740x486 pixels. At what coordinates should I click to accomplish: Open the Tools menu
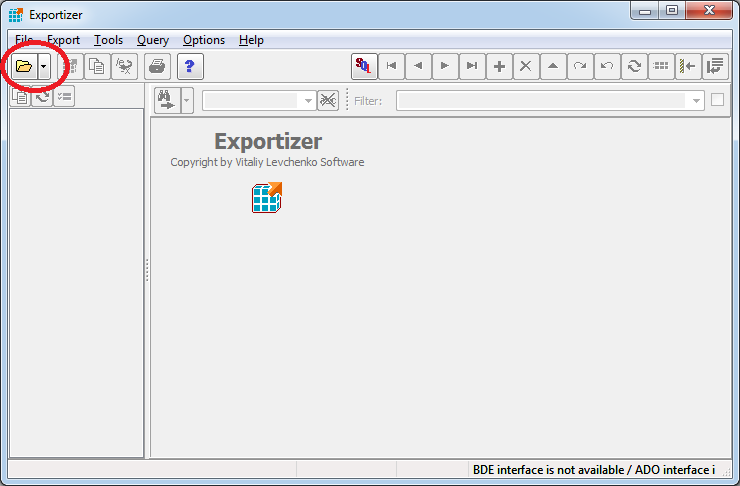click(109, 40)
